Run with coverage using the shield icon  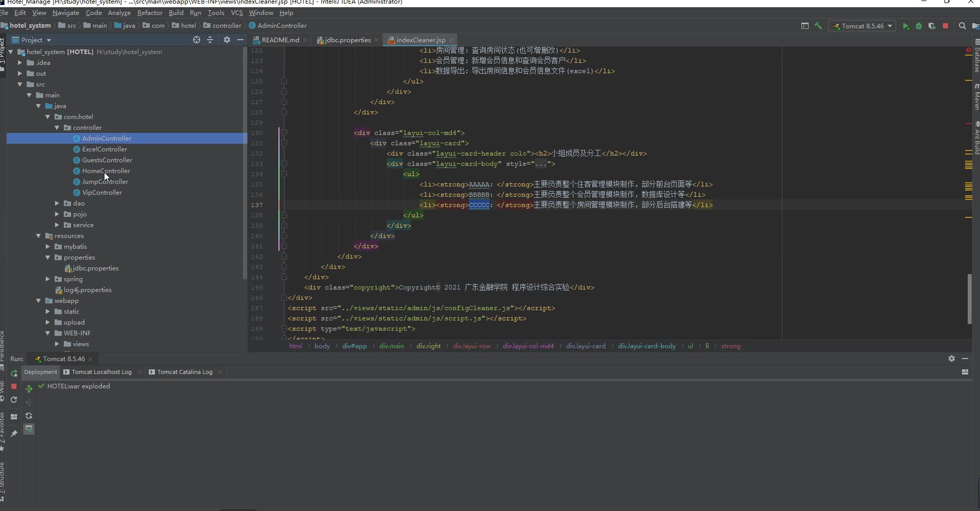click(932, 26)
